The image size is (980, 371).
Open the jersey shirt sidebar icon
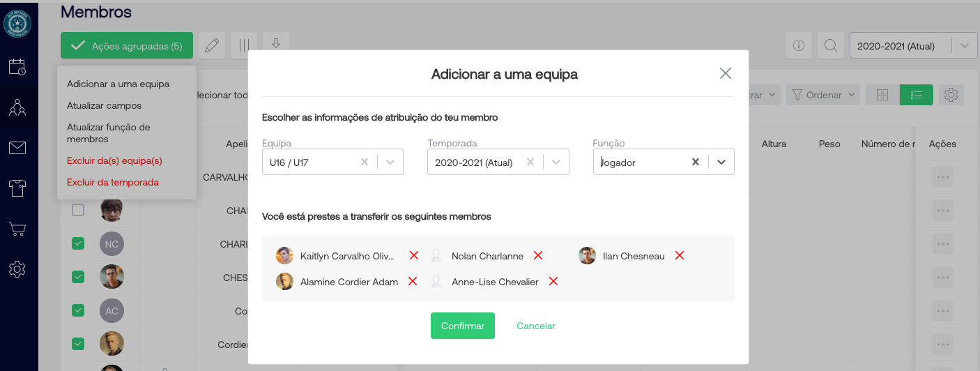coord(17,188)
